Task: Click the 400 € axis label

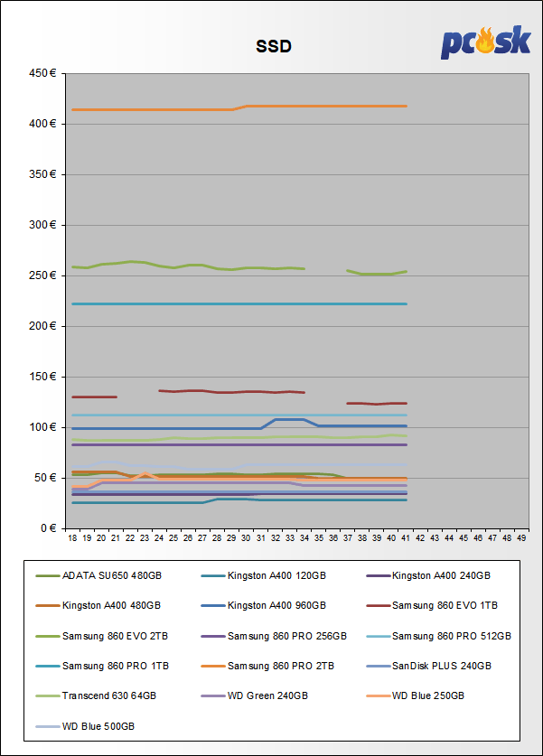Action: [42, 124]
